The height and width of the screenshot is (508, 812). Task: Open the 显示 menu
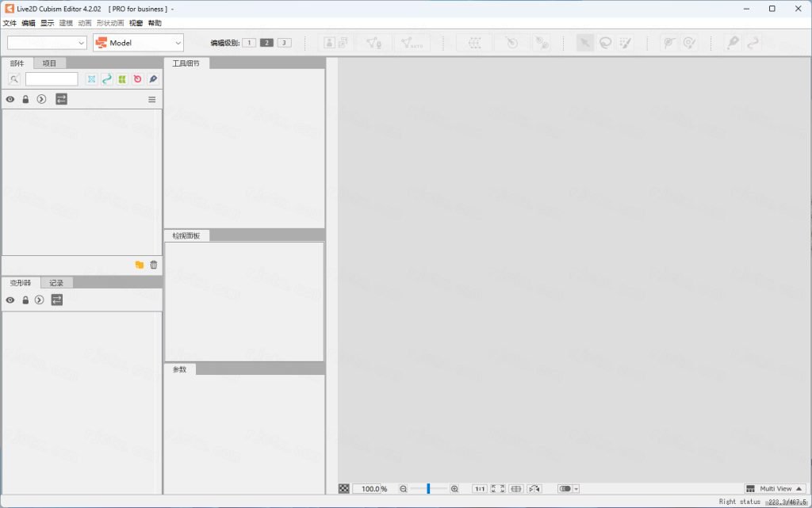pos(47,23)
